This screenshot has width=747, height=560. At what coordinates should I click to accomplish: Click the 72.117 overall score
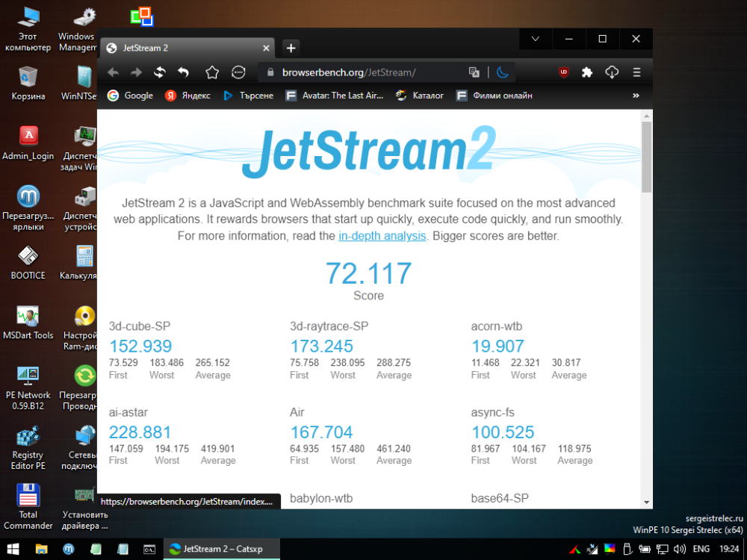(x=369, y=273)
